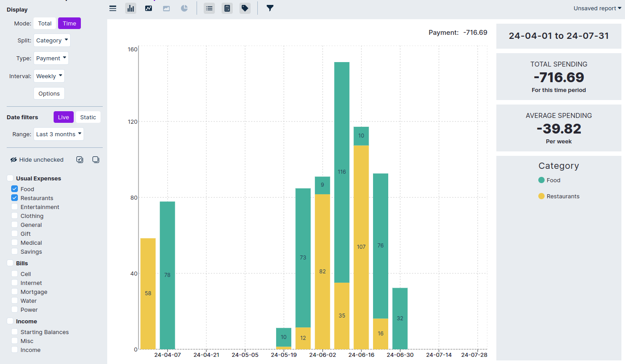Switch to the line chart icon

click(148, 8)
